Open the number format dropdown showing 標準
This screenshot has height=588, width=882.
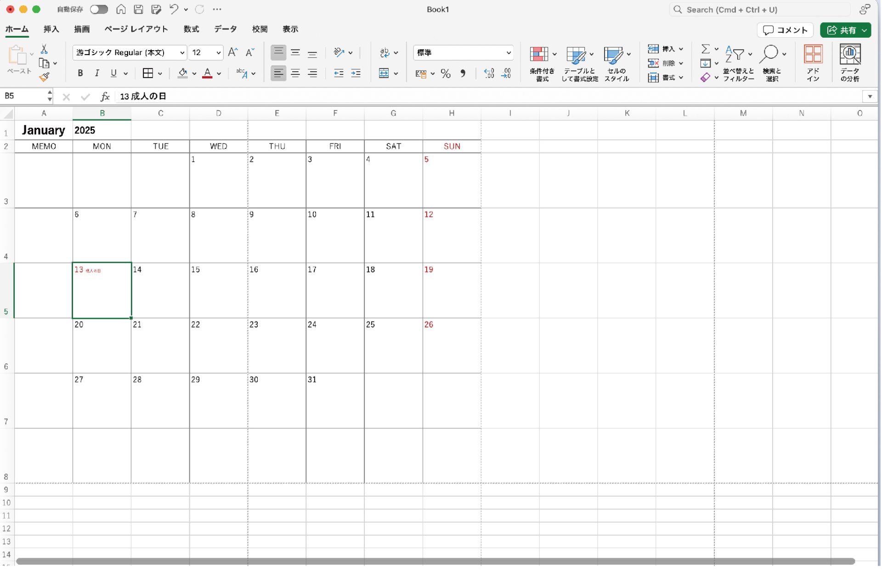(x=508, y=53)
